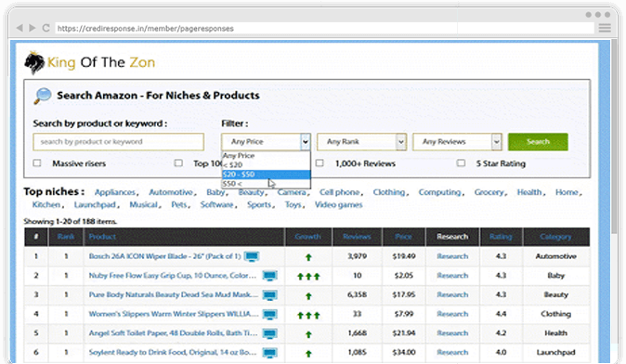Tick the Top 100 checkbox
626x364 pixels.
click(x=178, y=162)
